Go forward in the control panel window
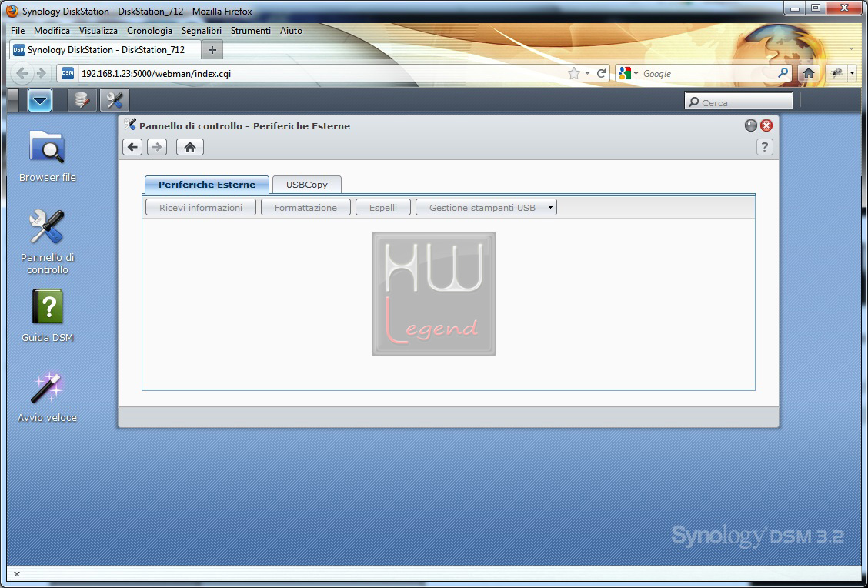The width and height of the screenshot is (868, 588). tap(157, 147)
